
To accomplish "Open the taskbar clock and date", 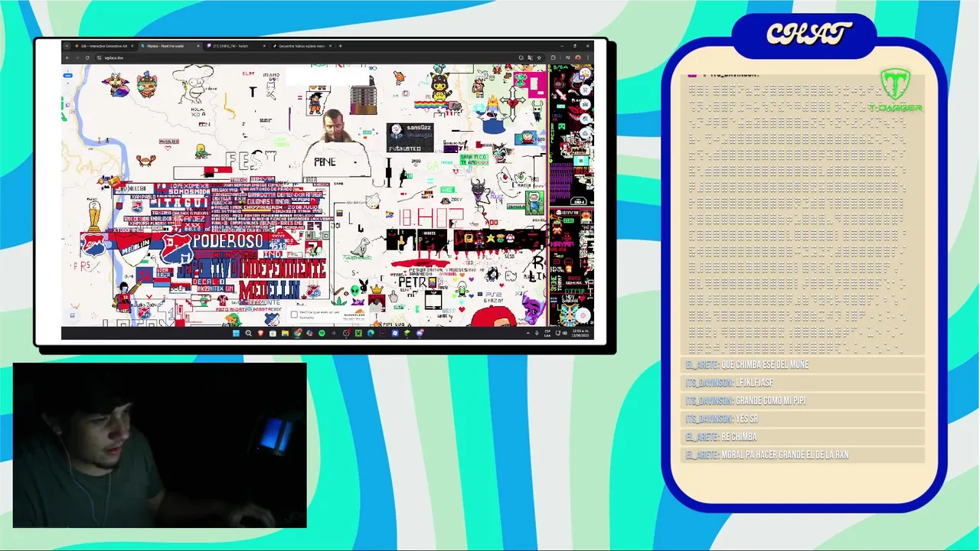I will click(580, 334).
